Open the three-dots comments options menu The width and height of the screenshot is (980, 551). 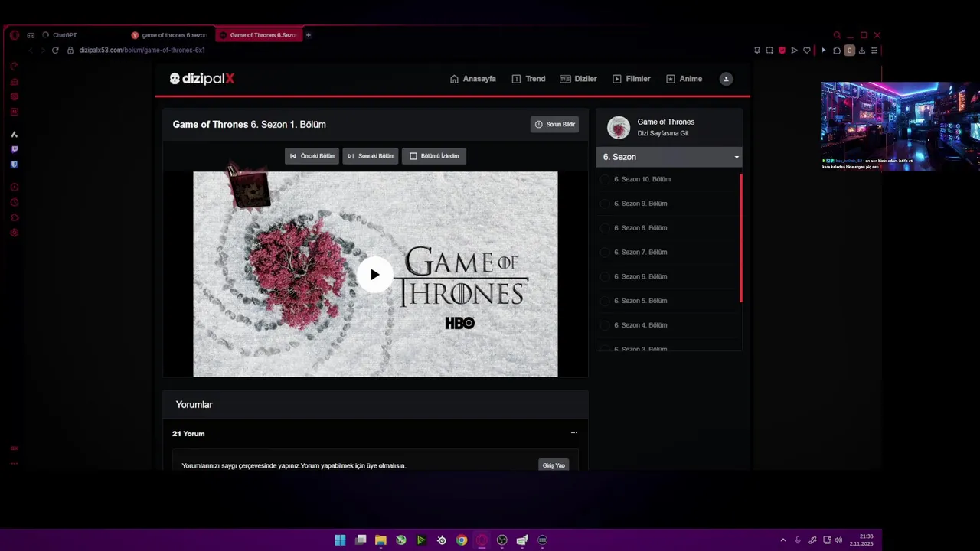coord(573,432)
